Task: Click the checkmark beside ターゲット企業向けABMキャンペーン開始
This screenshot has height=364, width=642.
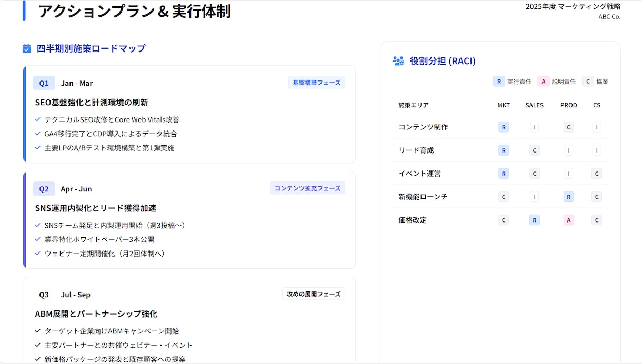Action: click(38, 331)
